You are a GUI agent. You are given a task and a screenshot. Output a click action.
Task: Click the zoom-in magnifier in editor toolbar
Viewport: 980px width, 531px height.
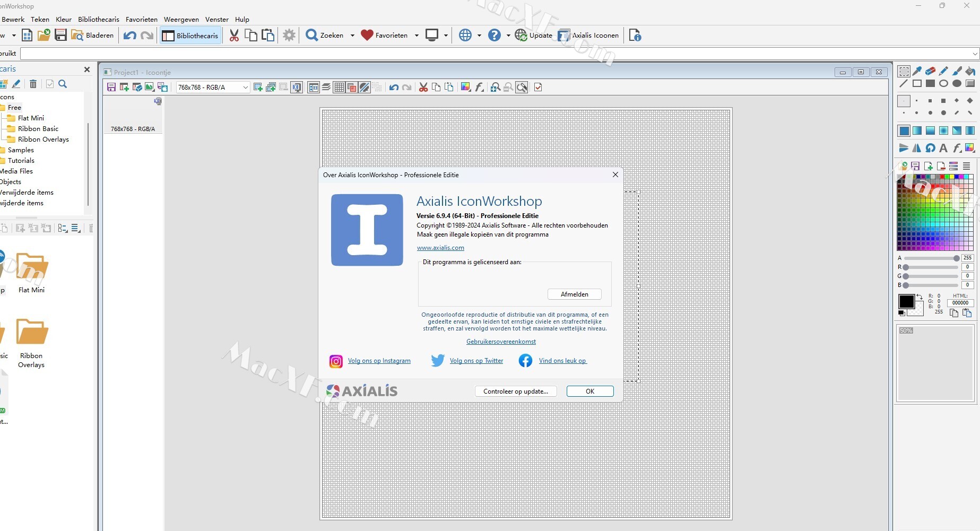(495, 88)
